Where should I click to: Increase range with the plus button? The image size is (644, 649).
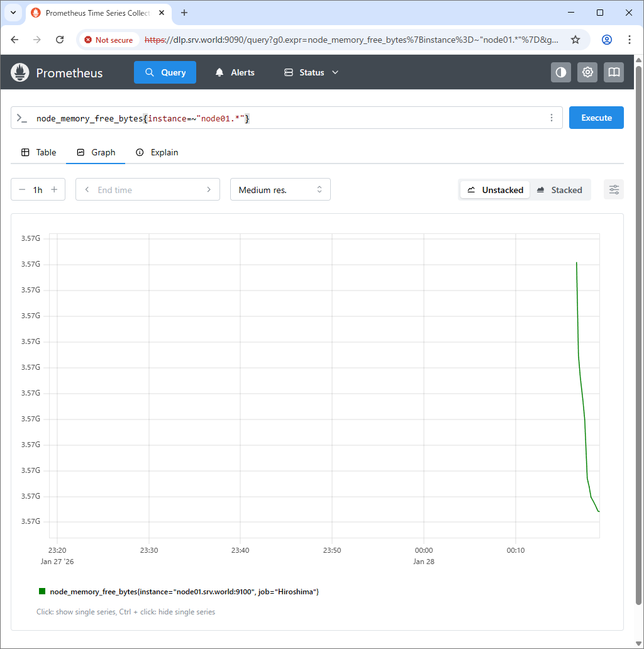[x=54, y=189]
